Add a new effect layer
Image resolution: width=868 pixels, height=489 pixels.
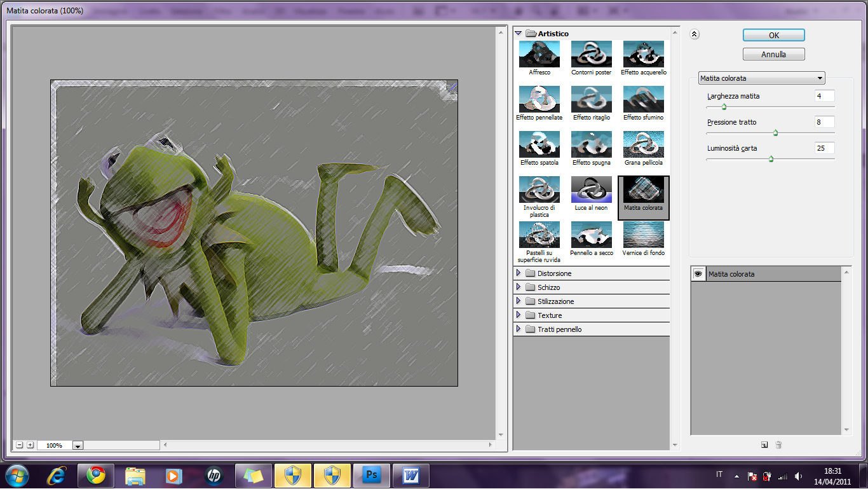tap(764, 445)
